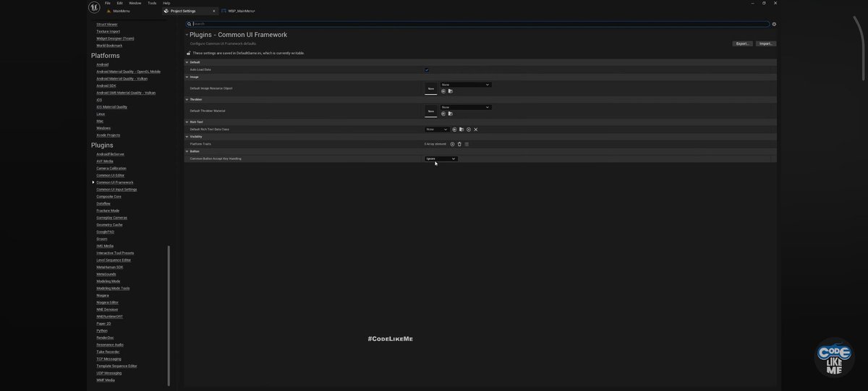Open Android SDK platform settings
This screenshot has height=391, width=868.
coord(106,85)
